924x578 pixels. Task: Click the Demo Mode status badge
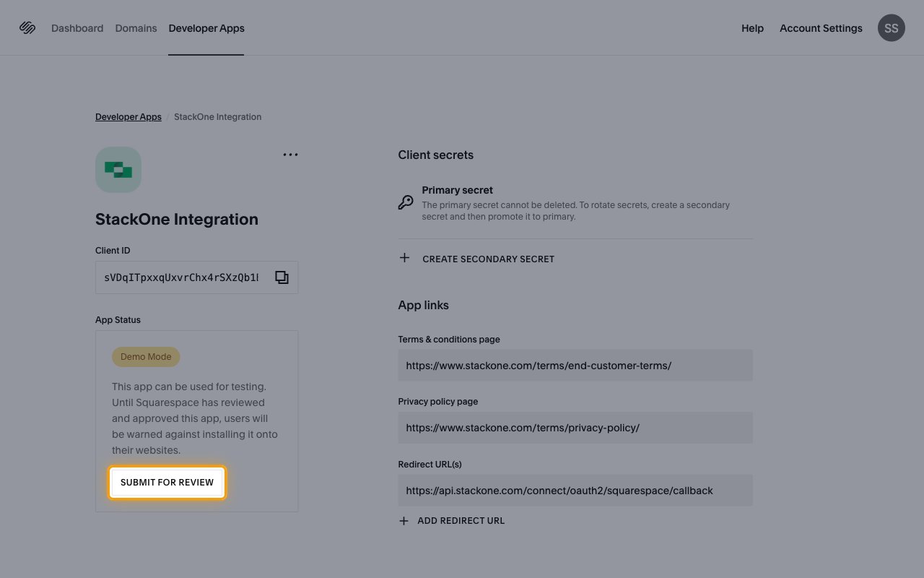[x=146, y=357]
